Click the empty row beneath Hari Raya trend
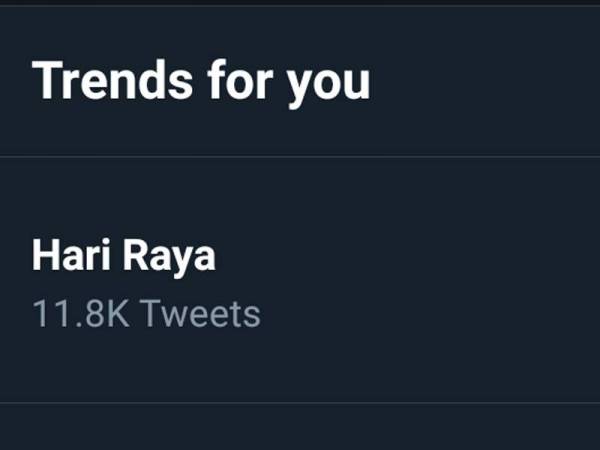 pyautogui.click(x=300, y=428)
